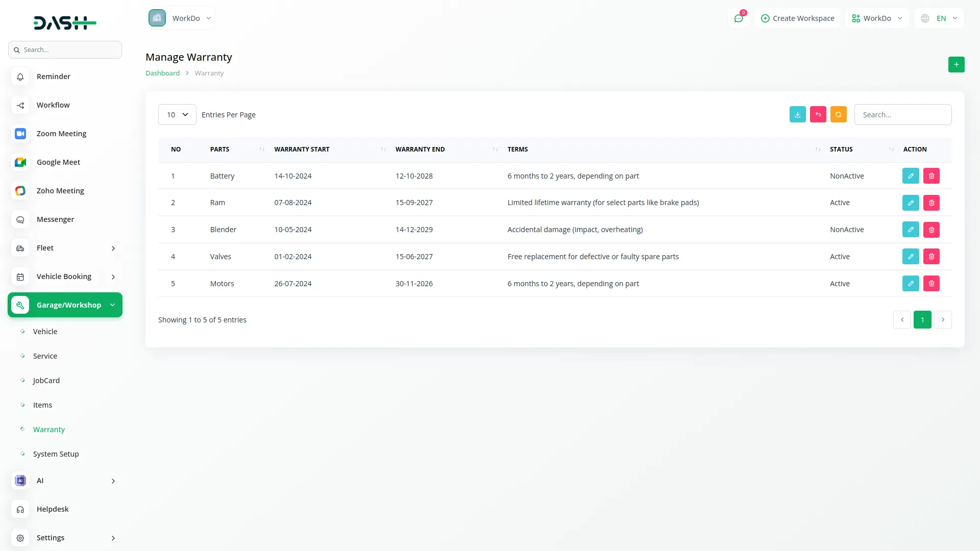Expand the Fleet sidebar menu
Viewport: 980px width, 551px height.
point(65,248)
